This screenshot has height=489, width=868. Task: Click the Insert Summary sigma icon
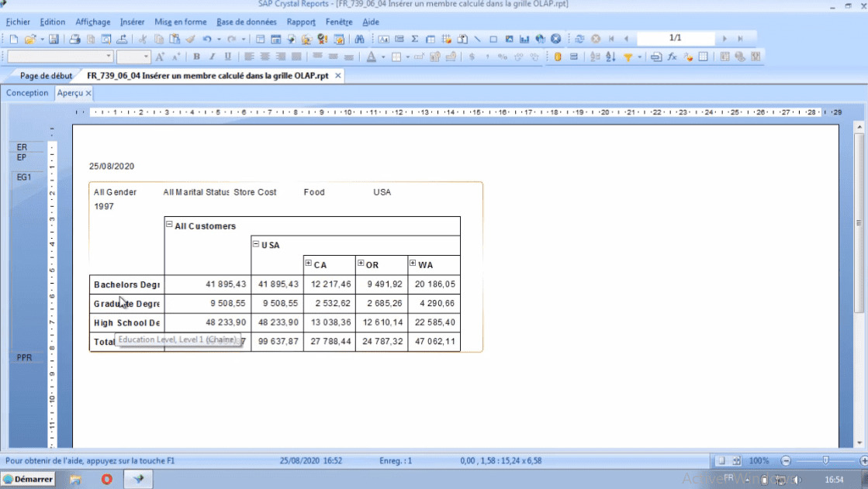[415, 39]
